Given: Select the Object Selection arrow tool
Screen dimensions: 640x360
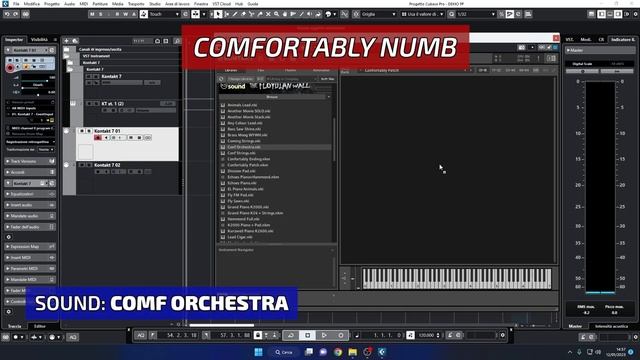Looking at the screenshot, I should (x=218, y=14).
